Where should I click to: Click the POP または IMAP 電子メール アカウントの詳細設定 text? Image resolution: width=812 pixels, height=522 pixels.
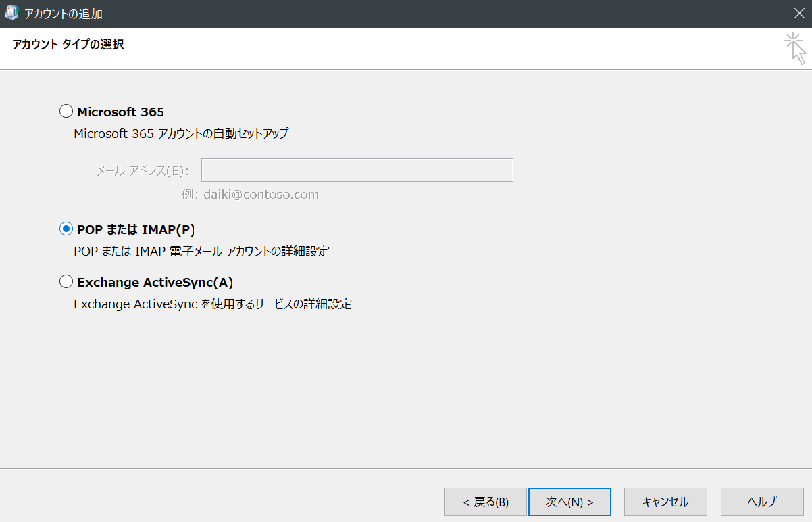coord(201,252)
